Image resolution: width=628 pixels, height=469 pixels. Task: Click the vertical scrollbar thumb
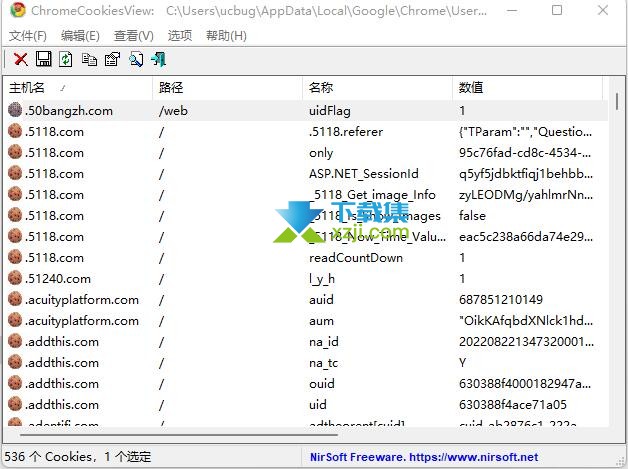tap(617, 102)
